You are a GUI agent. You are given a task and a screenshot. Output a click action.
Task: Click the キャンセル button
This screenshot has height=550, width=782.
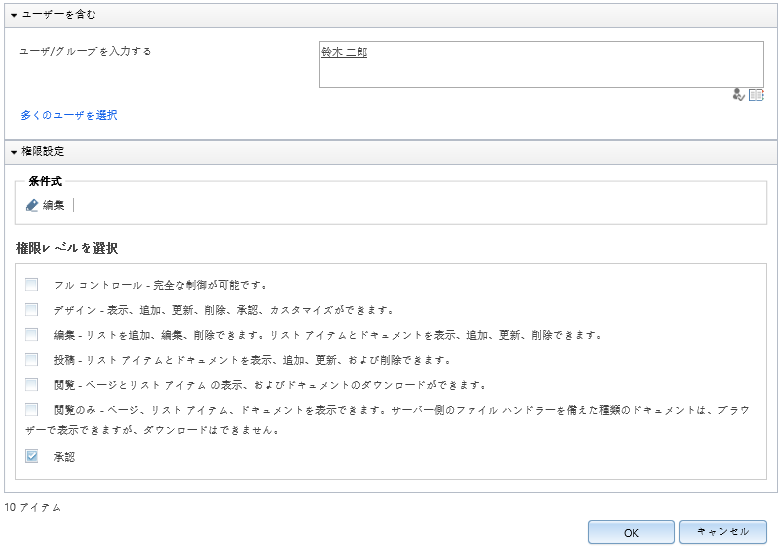click(723, 532)
